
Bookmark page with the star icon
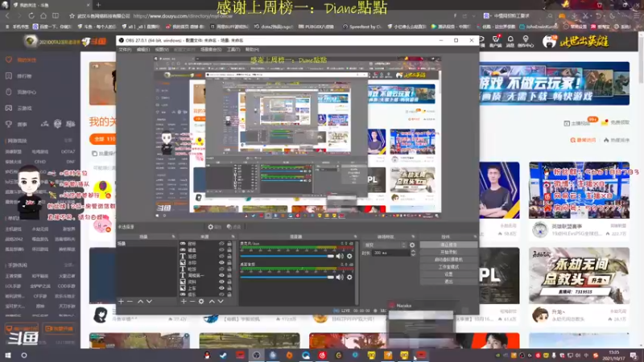click(72, 16)
